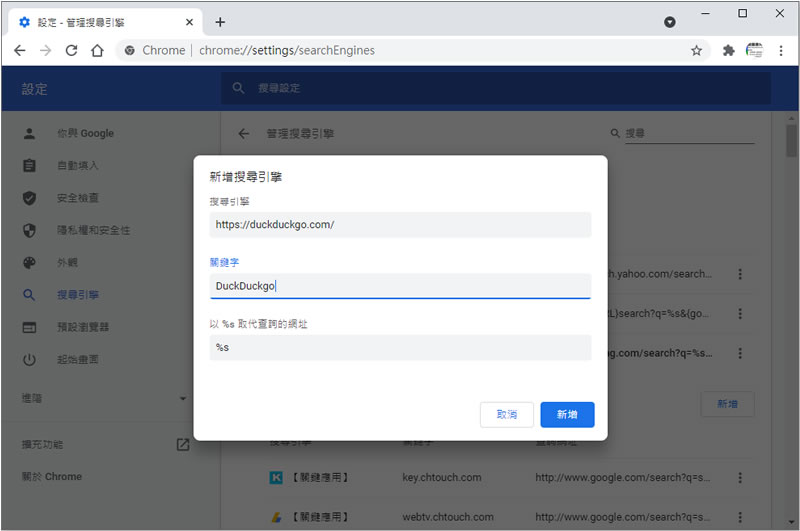This screenshot has height=531, width=800.
Task: Open more options for search?q=%s&{go row
Action: pos(740,314)
